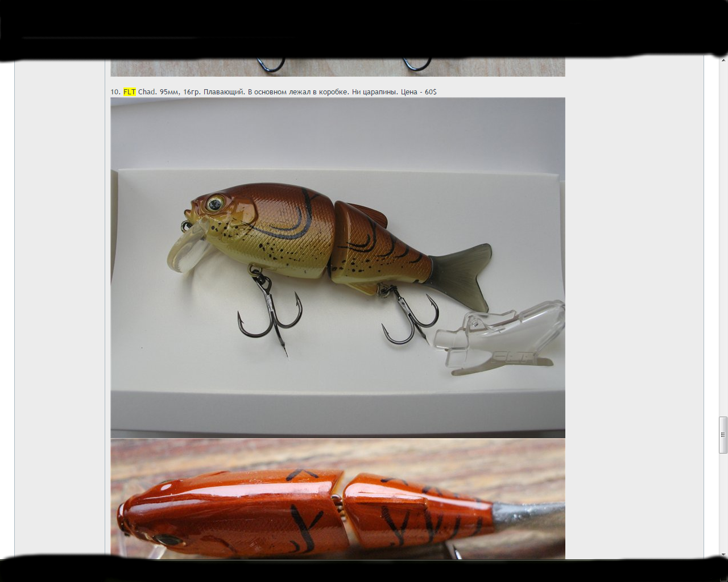Click the word Chad in listing 10
Image resolution: width=728 pixels, height=582 pixels.
tap(147, 92)
